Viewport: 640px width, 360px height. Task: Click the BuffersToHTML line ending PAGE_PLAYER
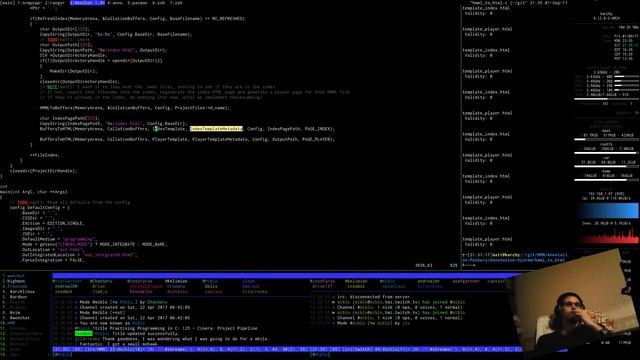click(x=187, y=139)
